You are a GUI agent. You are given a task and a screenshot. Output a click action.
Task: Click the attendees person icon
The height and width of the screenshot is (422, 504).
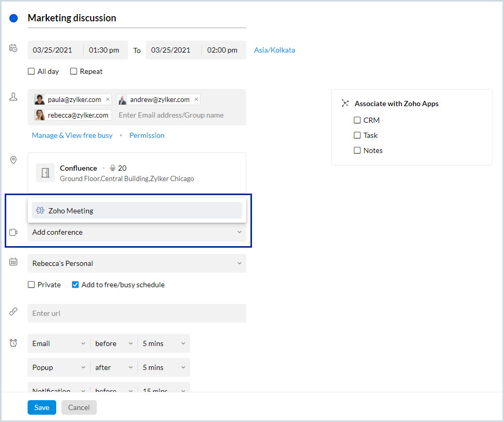14,97
